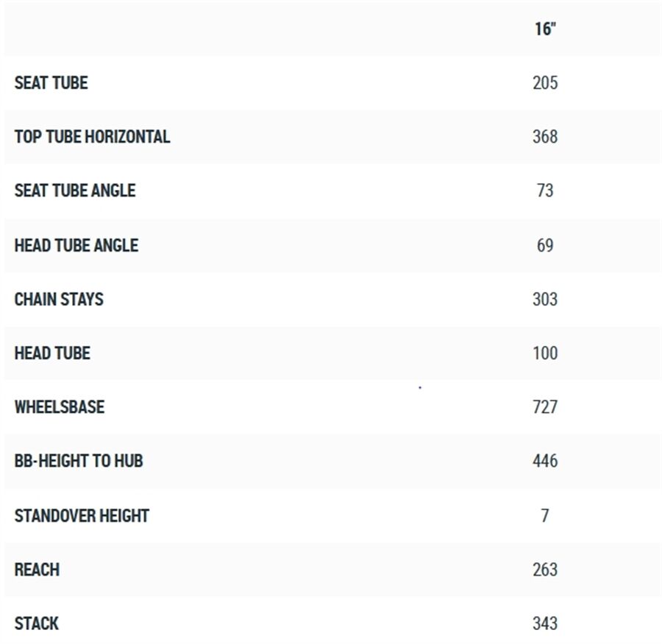662x644 pixels.
Task: Select the CHAIN STAYS row label
Action: point(59,299)
